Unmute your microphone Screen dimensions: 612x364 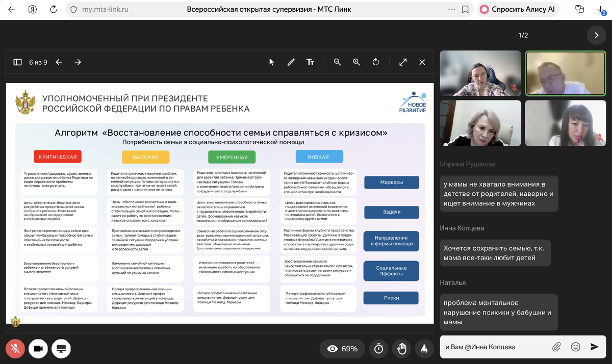(x=15, y=349)
